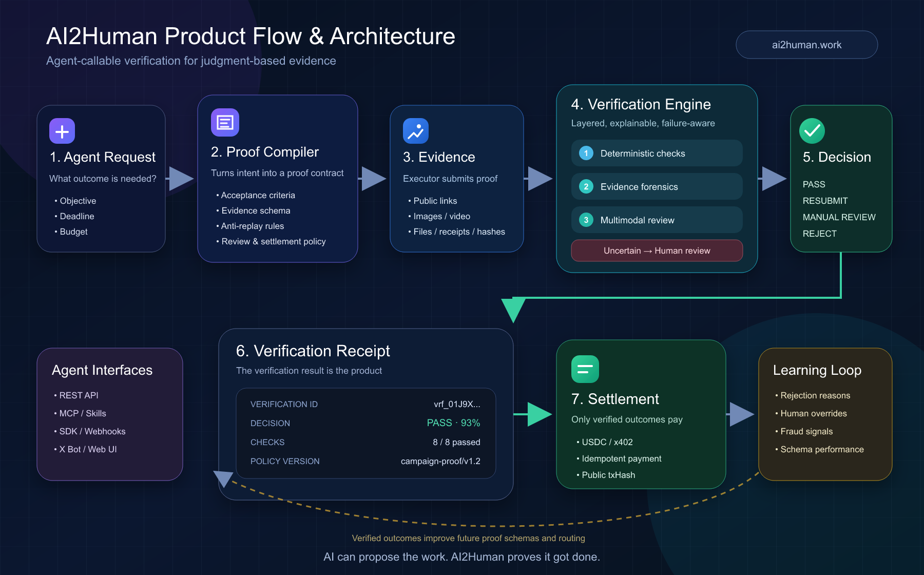The width and height of the screenshot is (924, 575).
Task: Click the Public txHash bullet
Action: (x=606, y=475)
